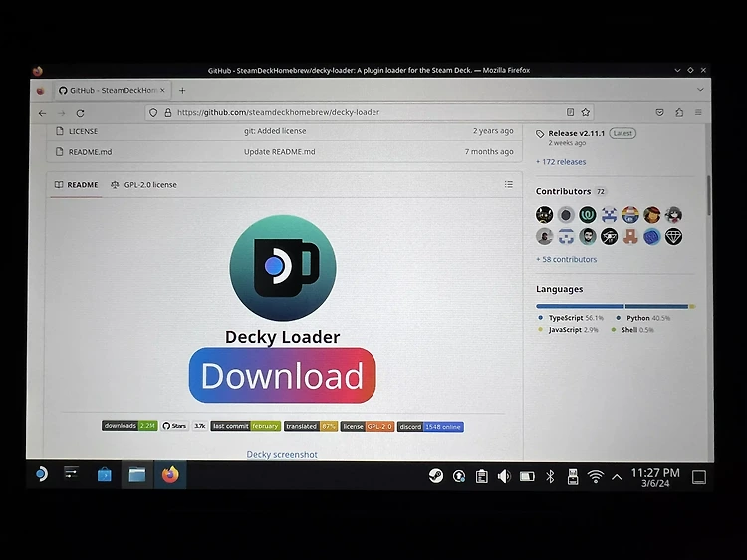This screenshot has height=560, width=747.
Task: Click the Shell 0.5% language entry
Action: point(632,330)
